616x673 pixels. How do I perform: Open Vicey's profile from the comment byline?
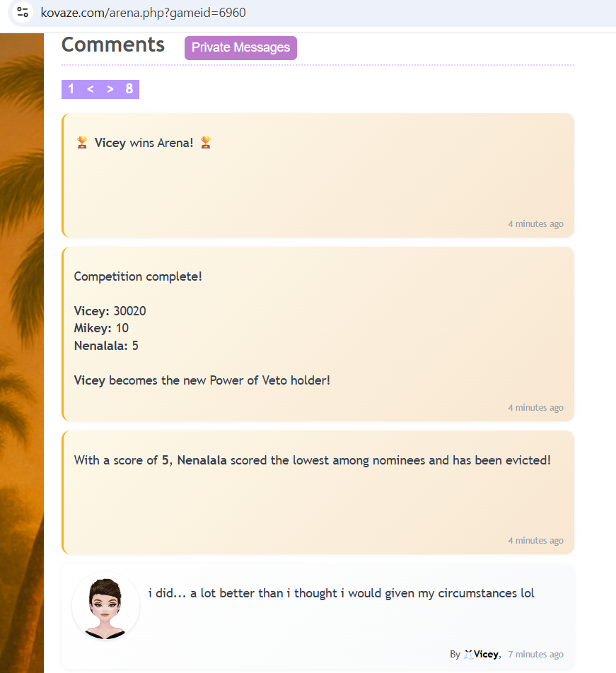tap(487, 655)
